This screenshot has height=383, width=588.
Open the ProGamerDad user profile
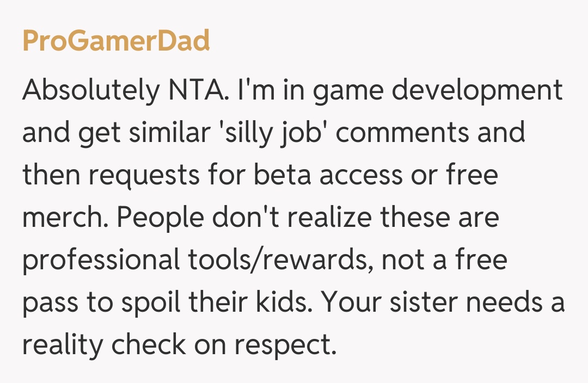[x=115, y=41]
